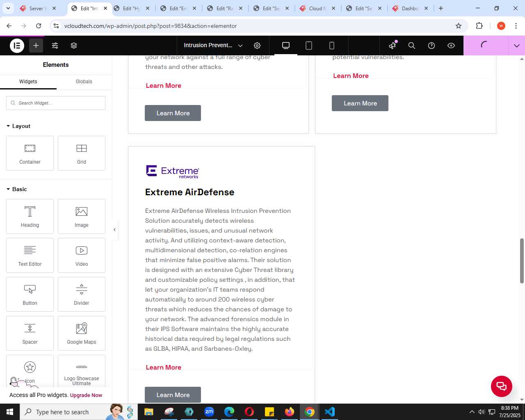Select the Logo Showcase Ultimate widget
The image size is (525, 420).
(x=82, y=371)
